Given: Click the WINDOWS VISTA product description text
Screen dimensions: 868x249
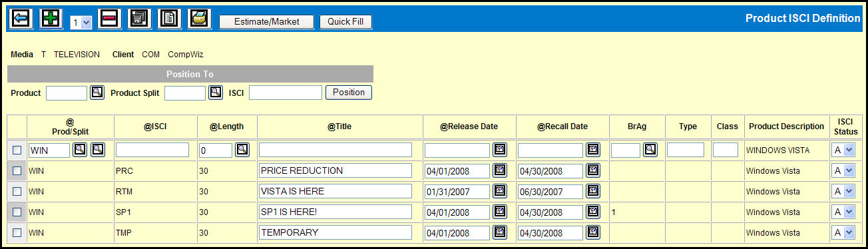Looking at the screenshot, I should pyautogui.click(x=777, y=150).
